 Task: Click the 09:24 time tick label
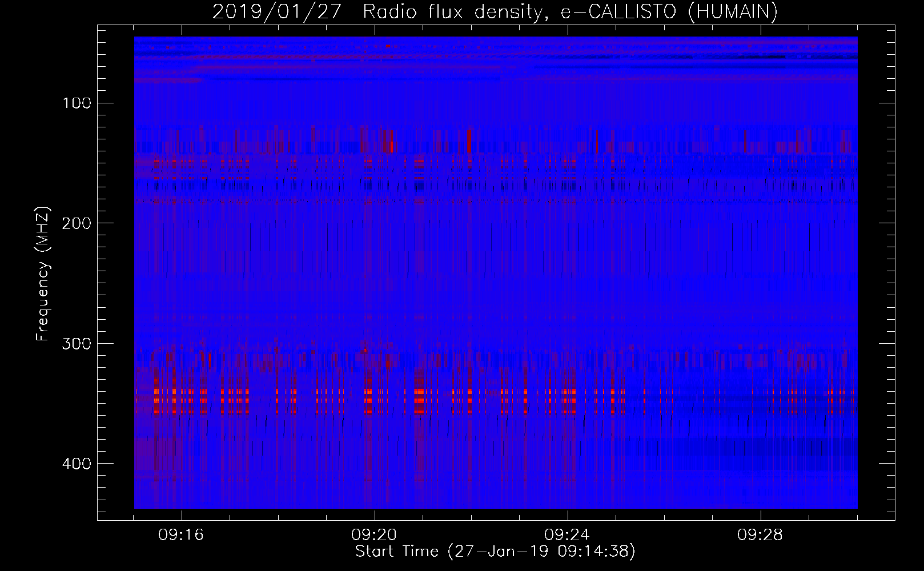click(x=568, y=535)
